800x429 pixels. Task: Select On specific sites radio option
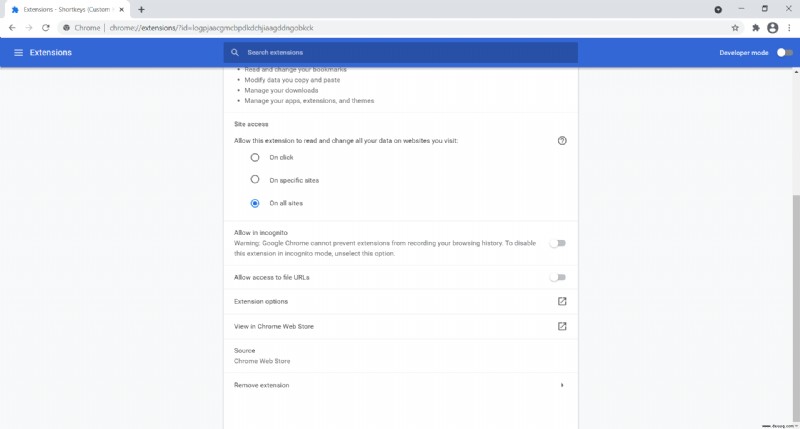pos(255,180)
